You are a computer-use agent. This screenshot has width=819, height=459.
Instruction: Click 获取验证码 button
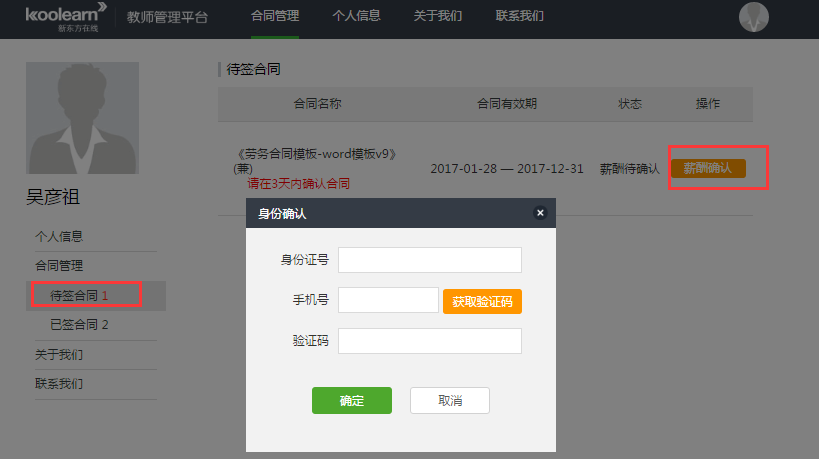(x=482, y=301)
